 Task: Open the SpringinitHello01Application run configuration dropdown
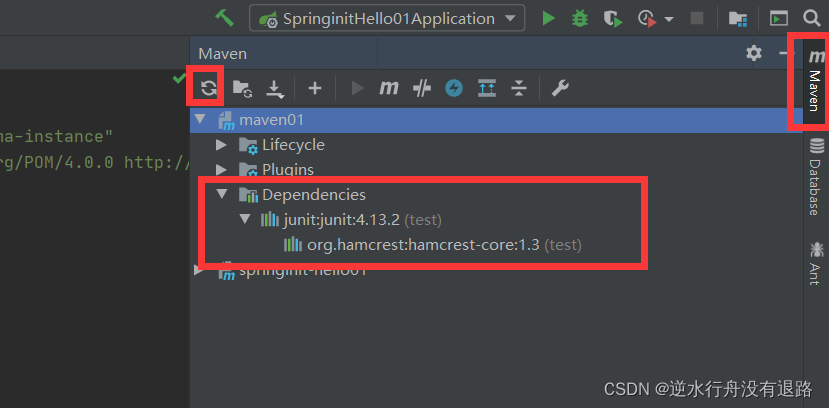click(x=387, y=18)
